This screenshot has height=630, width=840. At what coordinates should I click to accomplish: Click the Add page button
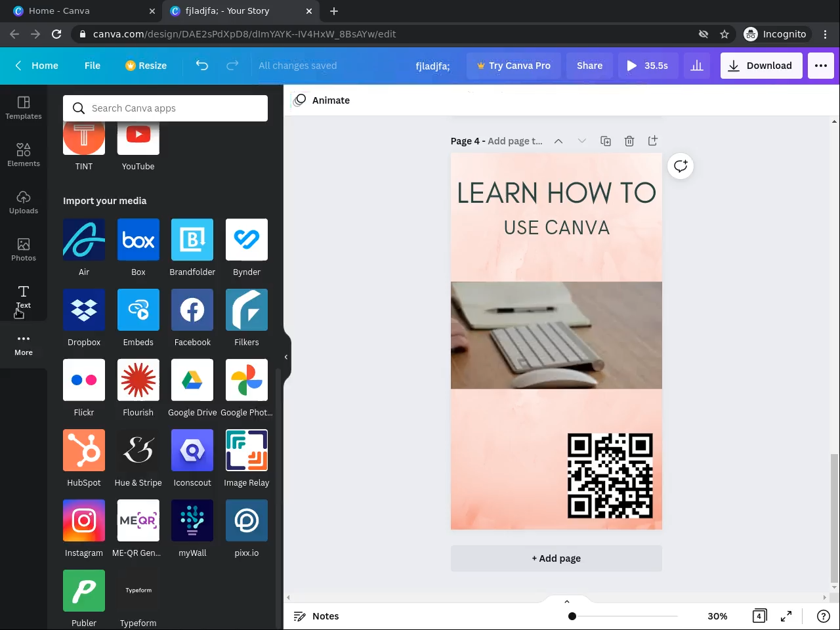coord(556,558)
